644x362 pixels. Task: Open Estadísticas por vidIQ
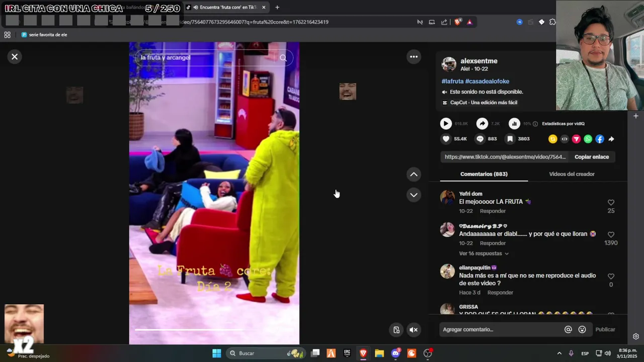[563, 124]
